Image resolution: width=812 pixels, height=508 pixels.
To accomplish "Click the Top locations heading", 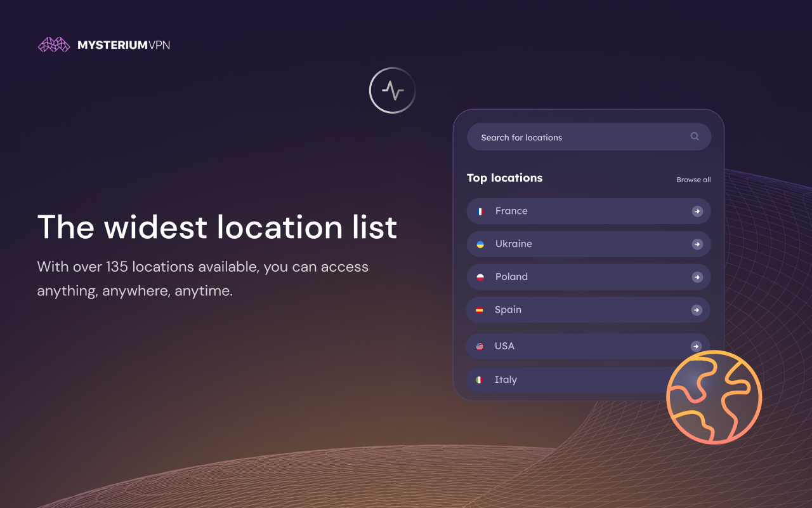I will [504, 178].
